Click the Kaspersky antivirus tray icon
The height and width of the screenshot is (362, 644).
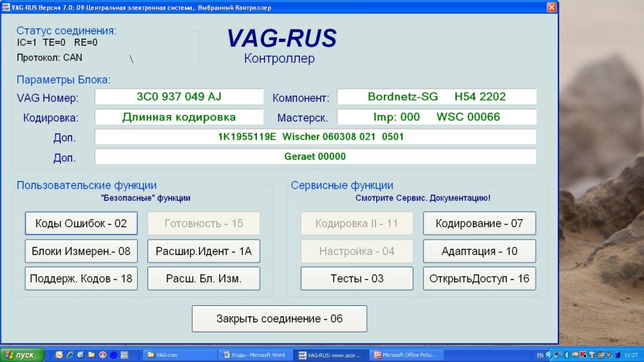click(x=583, y=355)
